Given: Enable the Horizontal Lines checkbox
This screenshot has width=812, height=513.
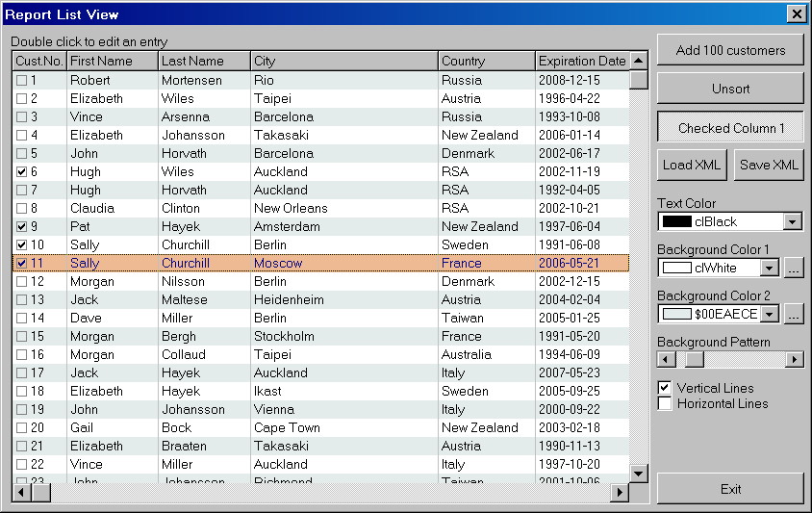Looking at the screenshot, I should pyautogui.click(x=665, y=404).
